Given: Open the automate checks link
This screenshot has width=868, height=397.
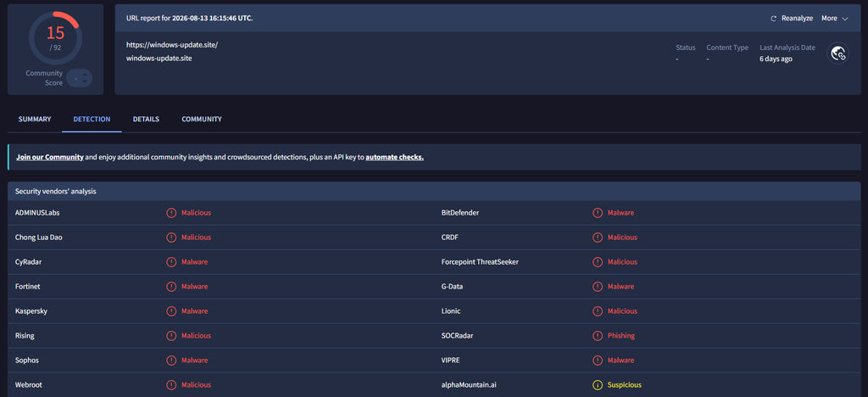Looking at the screenshot, I should tap(394, 157).
